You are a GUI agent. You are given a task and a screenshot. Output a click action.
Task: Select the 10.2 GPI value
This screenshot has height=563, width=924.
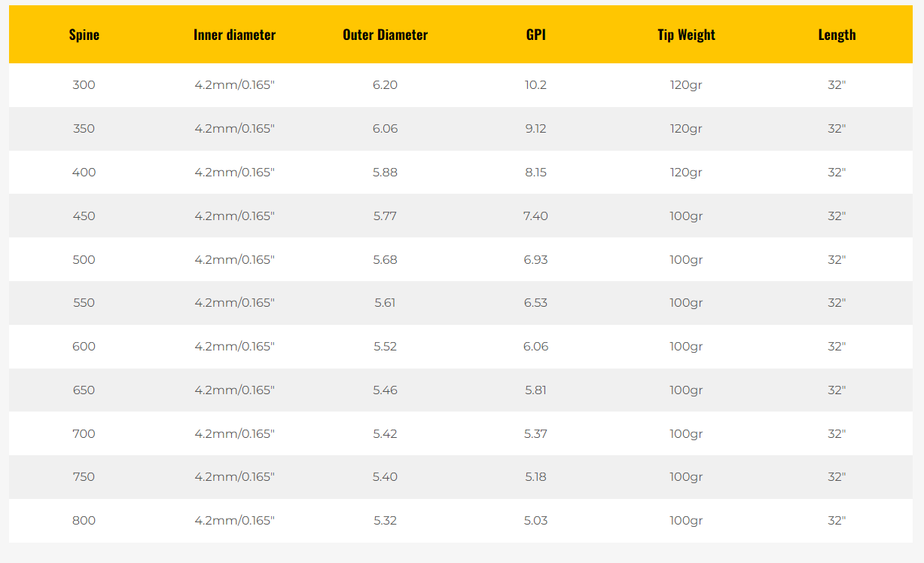click(x=535, y=85)
